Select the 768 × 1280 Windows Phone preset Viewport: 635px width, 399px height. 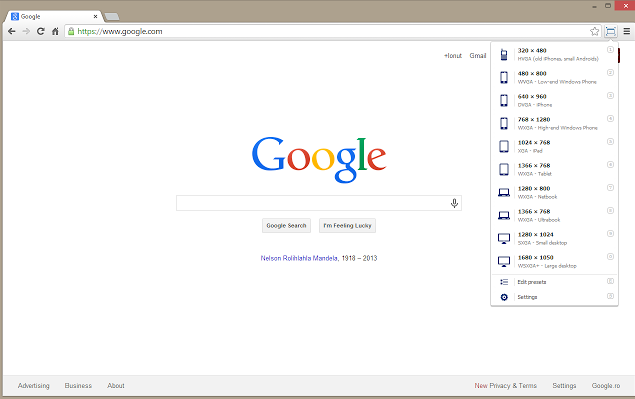(x=554, y=124)
